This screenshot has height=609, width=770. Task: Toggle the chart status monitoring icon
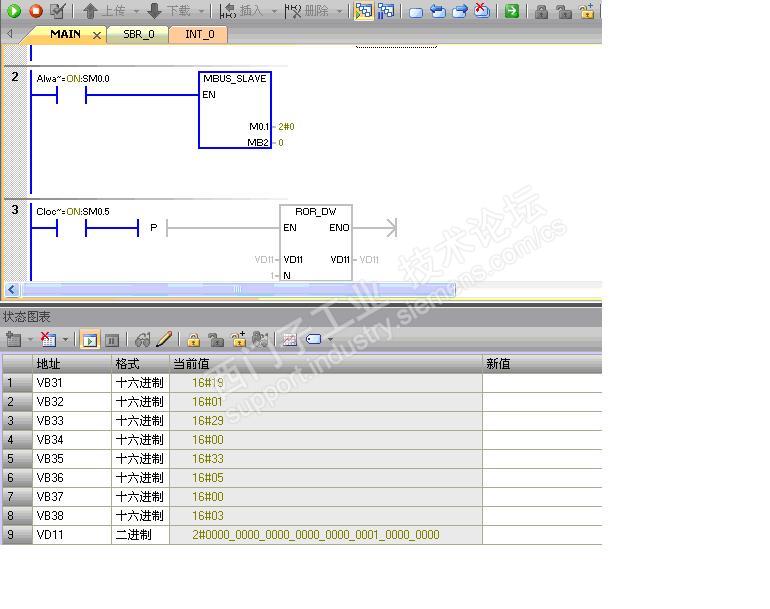pyautogui.click(x=90, y=340)
